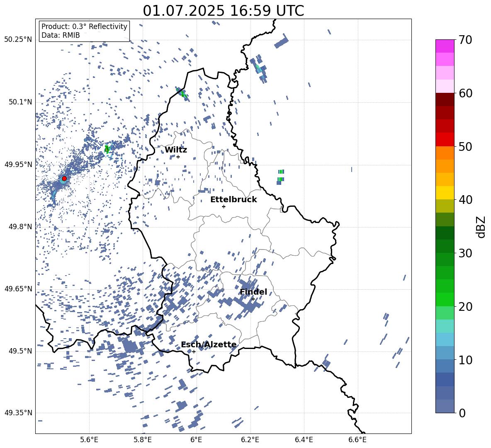491x448 pixels.
Task: Click the 20 tick on the colorbar
Action: (465, 307)
